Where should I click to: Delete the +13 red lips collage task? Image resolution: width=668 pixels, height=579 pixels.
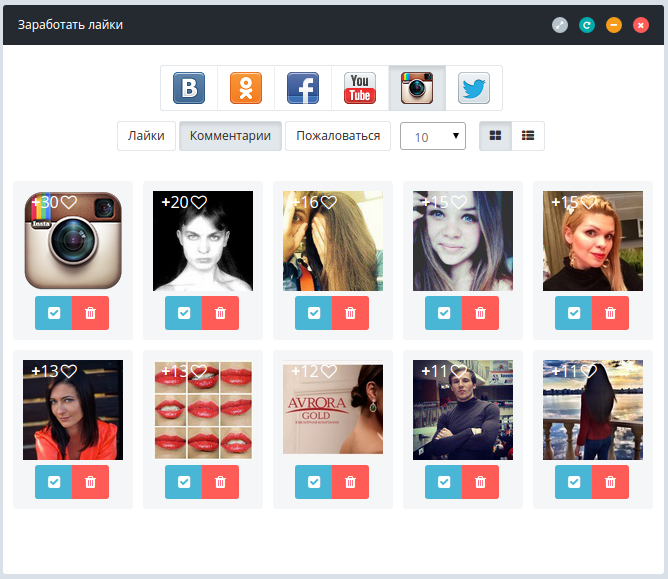point(220,482)
